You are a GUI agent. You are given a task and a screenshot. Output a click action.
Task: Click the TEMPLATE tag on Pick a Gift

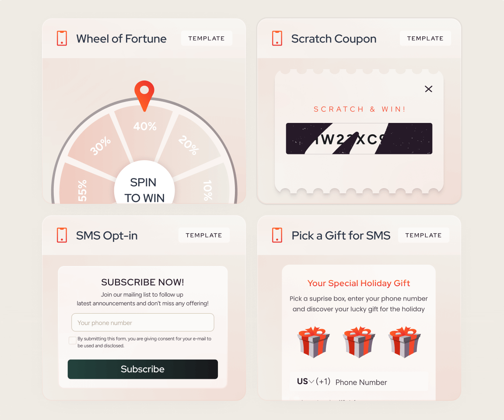click(423, 235)
